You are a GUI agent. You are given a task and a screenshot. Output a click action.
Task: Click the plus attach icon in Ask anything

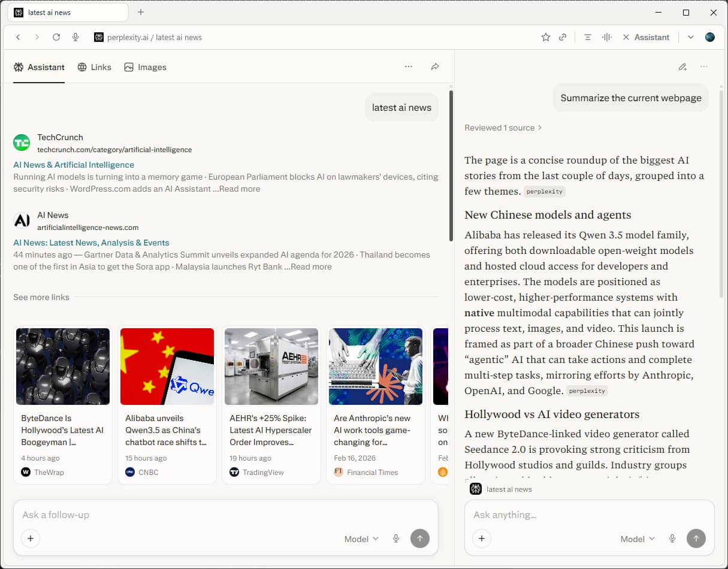[x=482, y=538]
